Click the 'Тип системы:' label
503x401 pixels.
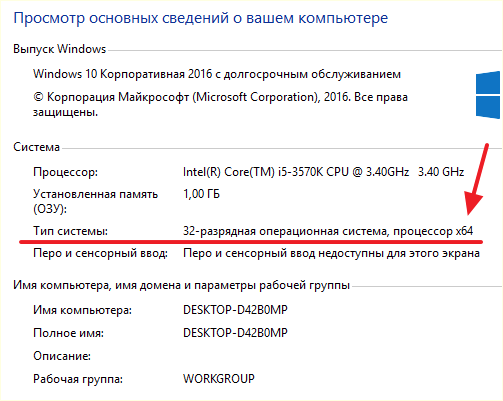click(70, 231)
